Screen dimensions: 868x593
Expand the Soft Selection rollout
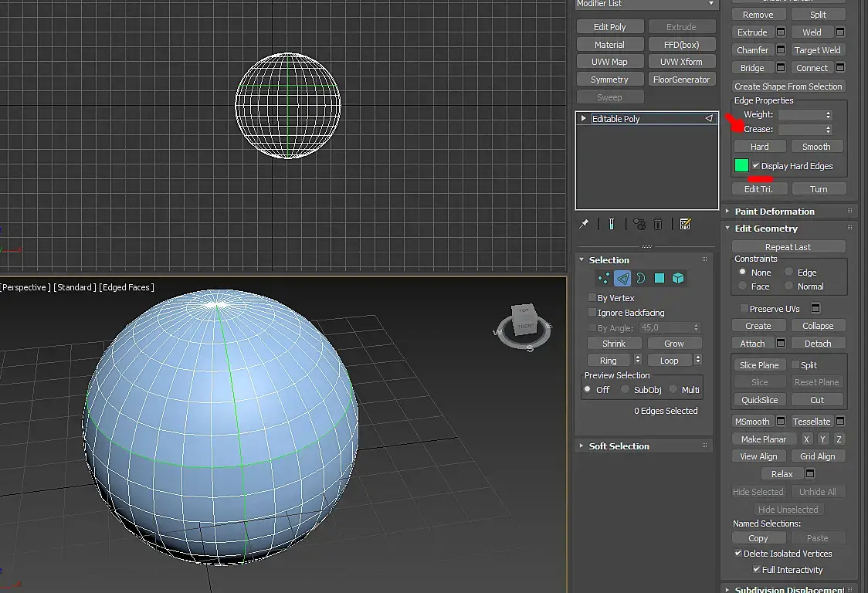619,446
